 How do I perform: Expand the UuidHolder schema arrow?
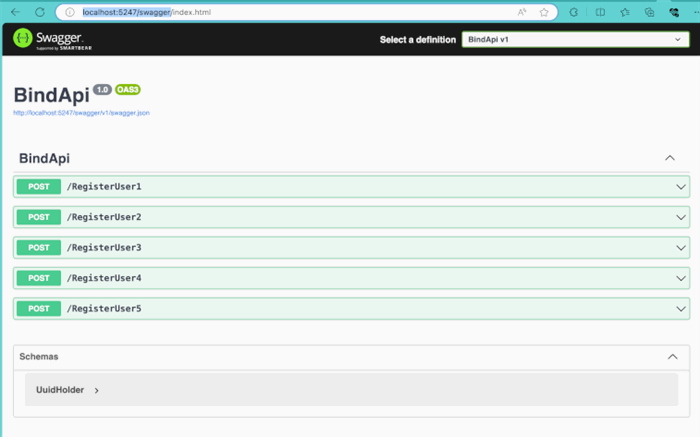96,391
